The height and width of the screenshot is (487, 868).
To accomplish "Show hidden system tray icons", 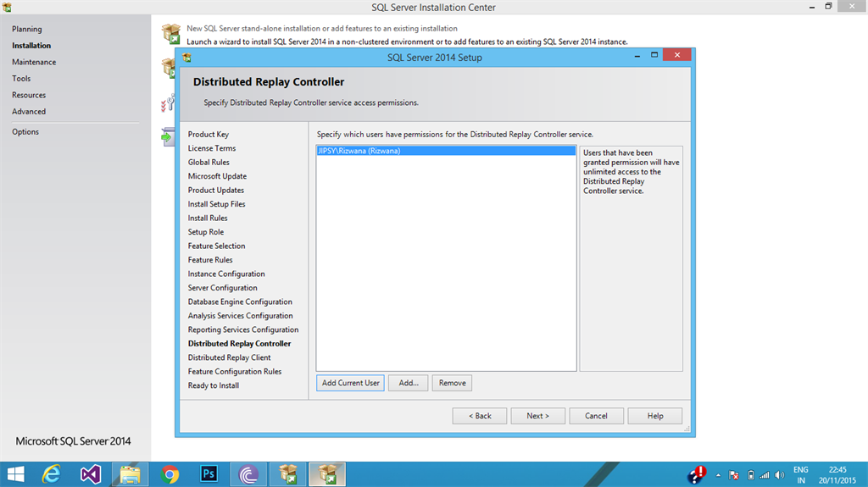I will [719, 475].
